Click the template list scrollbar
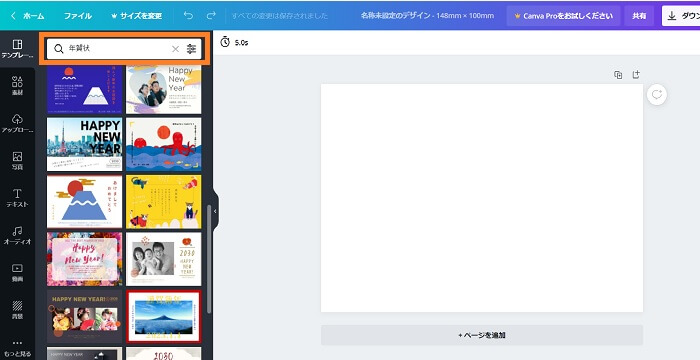The height and width of the screenshot is (360, 700). (x=209, y=259)
